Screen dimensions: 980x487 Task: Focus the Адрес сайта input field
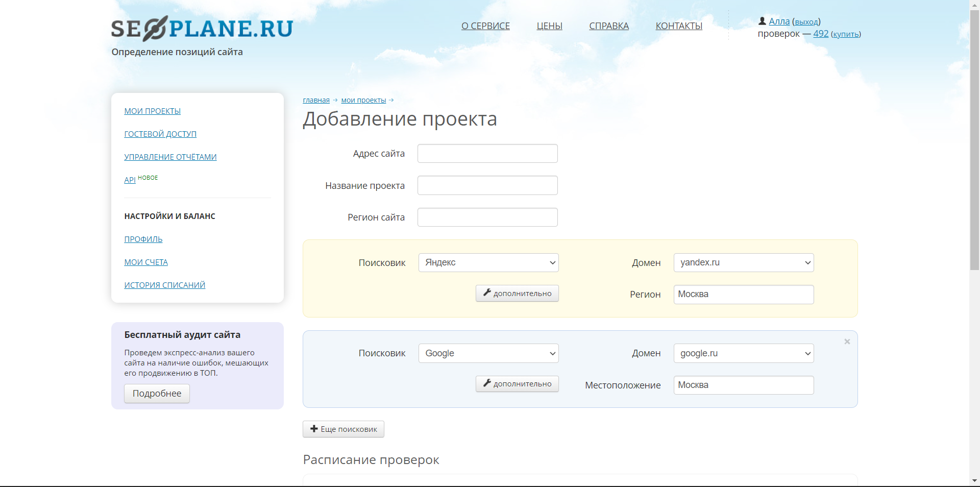tap(487, 154)
